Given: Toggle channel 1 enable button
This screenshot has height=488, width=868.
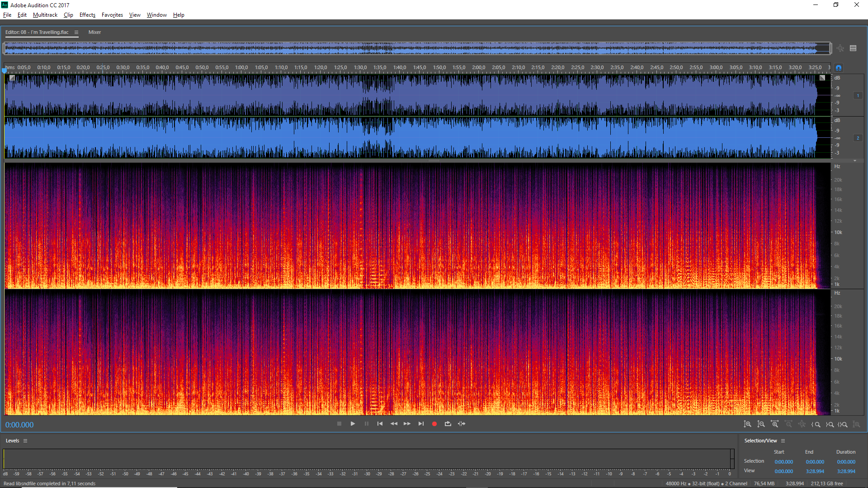Looking at the screenshot, I should click(x=858, y=95).
